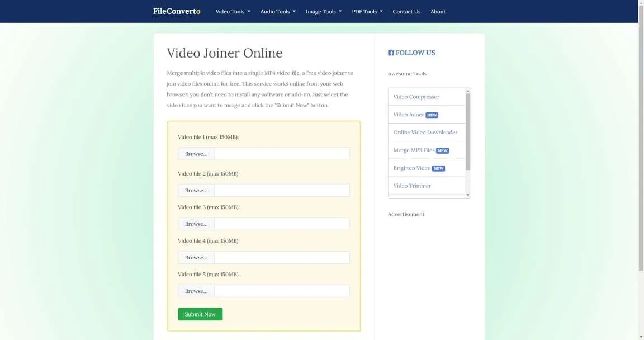
Task: Open the About page
Action: [438, 12]
